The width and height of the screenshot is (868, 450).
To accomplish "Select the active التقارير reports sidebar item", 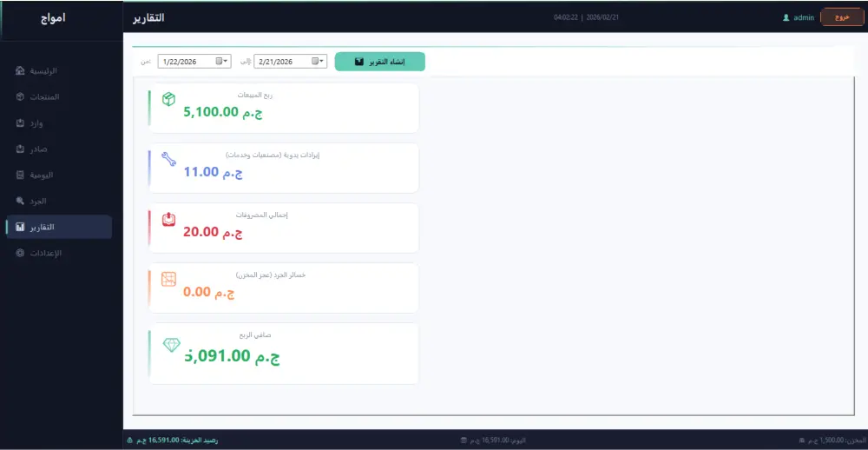I will point(59,228).
